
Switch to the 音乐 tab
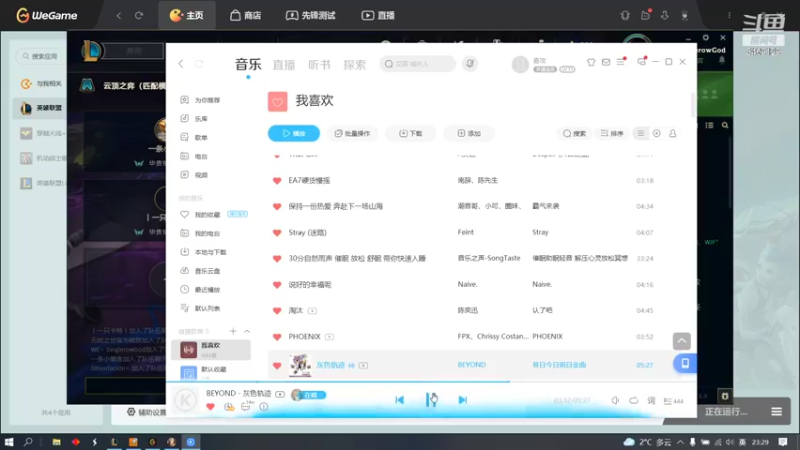coord(248,64)
